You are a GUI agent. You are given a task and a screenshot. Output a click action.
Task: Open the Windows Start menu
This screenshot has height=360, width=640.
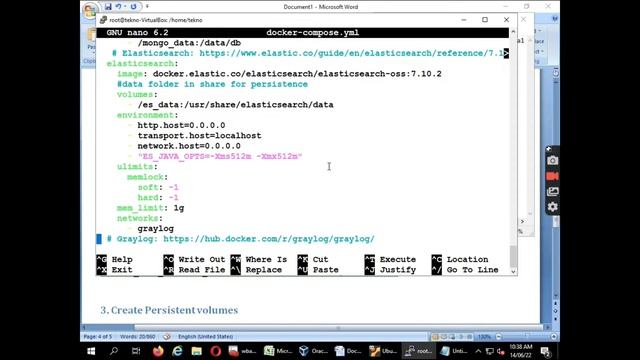coord(91,351)
